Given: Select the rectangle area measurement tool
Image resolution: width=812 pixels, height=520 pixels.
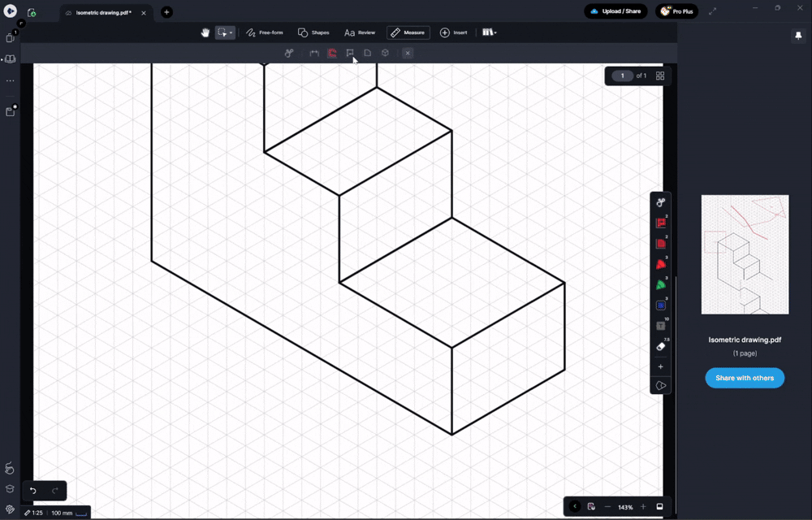Looking at the screenshot, I should point(349,53).
